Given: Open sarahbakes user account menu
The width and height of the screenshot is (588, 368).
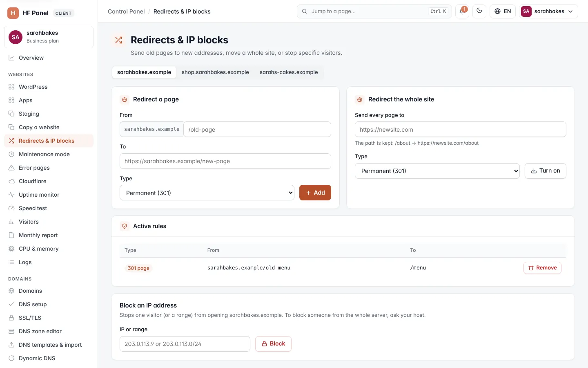Looking at the screenshot, I should pyautogui.click(x=548, y=11).
